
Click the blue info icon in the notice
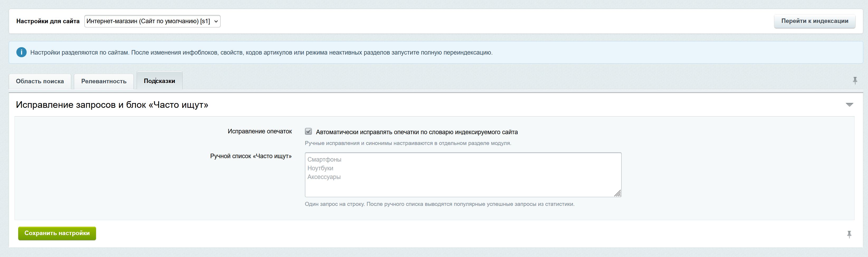click(x=21, y=52)
